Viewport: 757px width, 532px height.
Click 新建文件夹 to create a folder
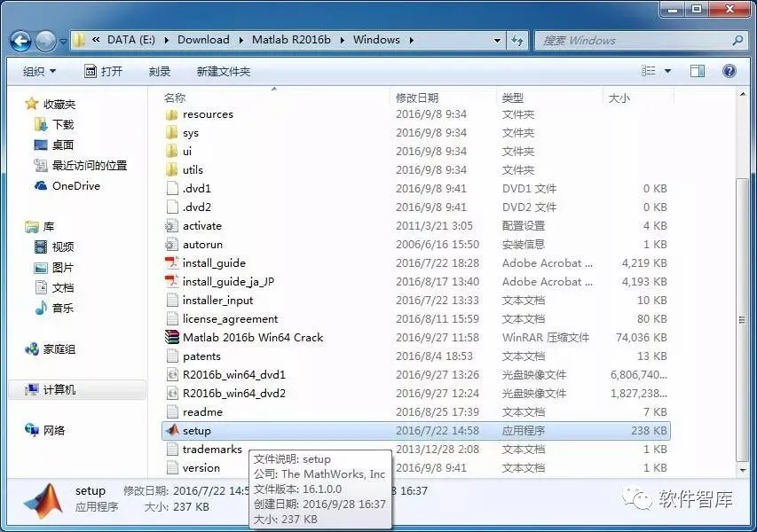(x=224, y=72)
